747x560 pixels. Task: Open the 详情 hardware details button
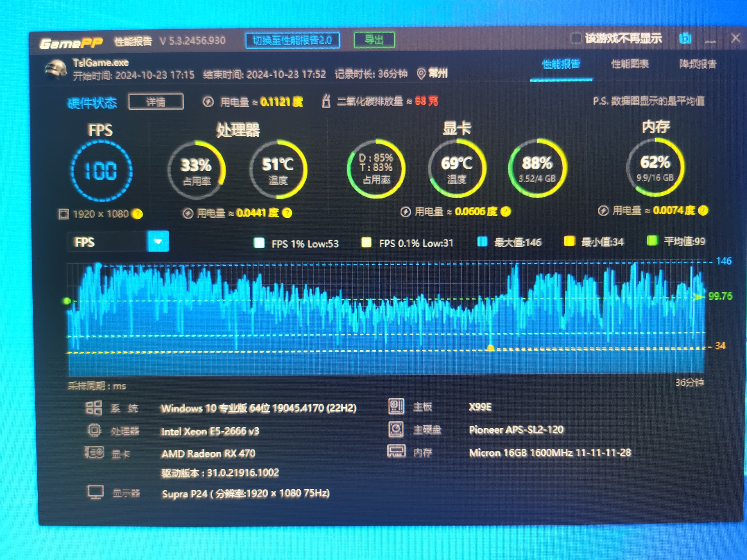[x=156, y=102]
